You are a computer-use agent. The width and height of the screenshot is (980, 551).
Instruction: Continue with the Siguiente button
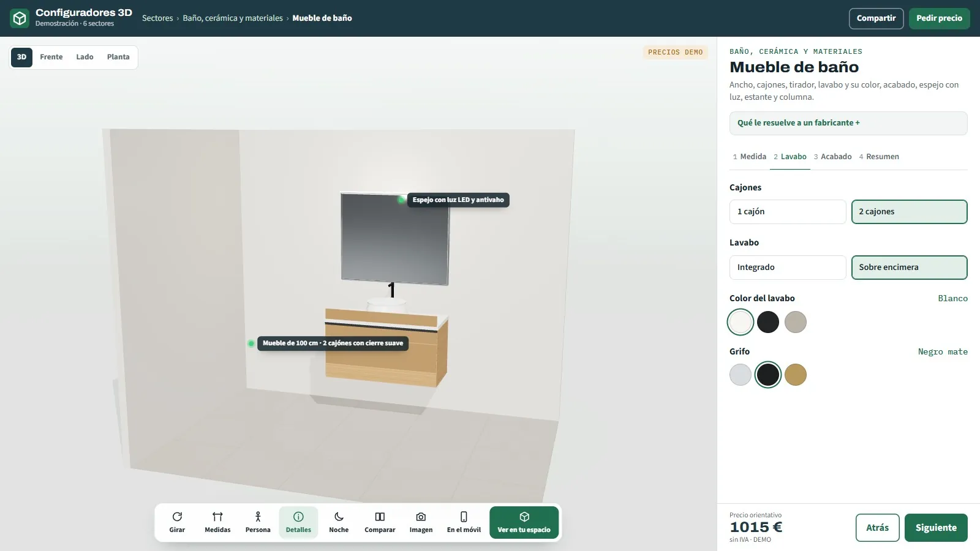click(936, 528)
